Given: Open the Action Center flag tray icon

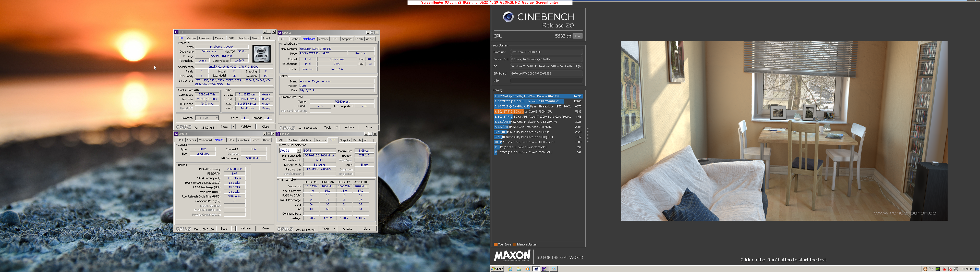Looking at the screenshot, I should tap(950, 269).
